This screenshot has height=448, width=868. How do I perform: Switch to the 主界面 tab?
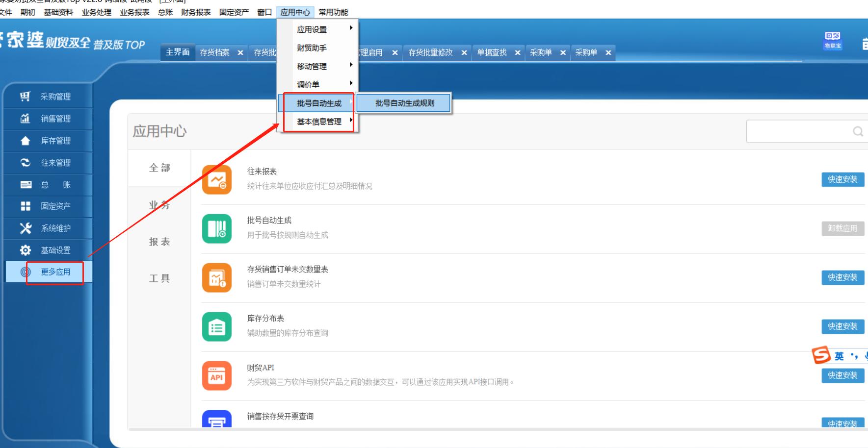(x=178, y=52)
